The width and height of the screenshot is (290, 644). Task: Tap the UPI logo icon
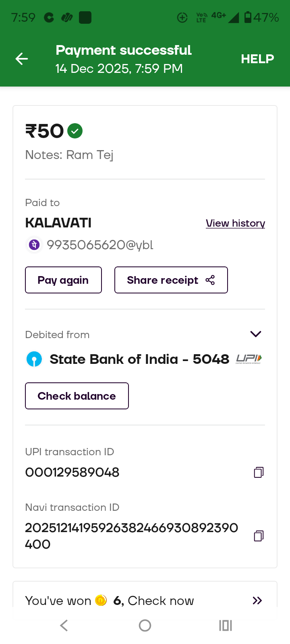pos(249,359)
